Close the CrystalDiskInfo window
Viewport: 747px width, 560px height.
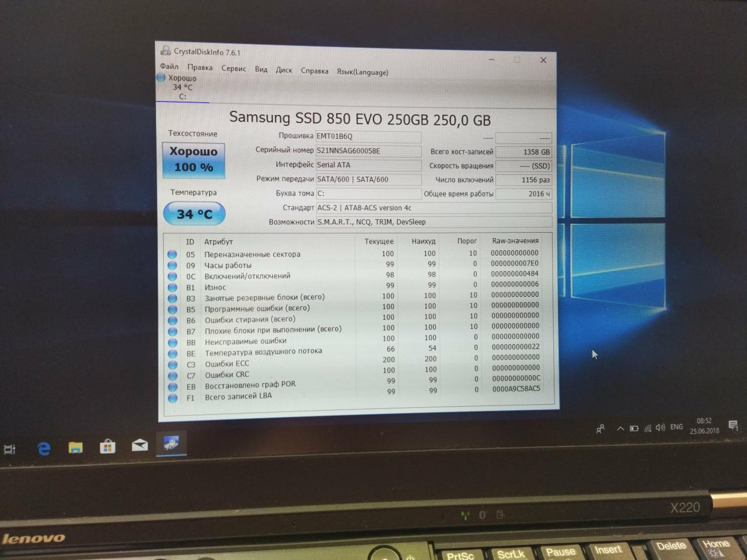coord(543,60)
